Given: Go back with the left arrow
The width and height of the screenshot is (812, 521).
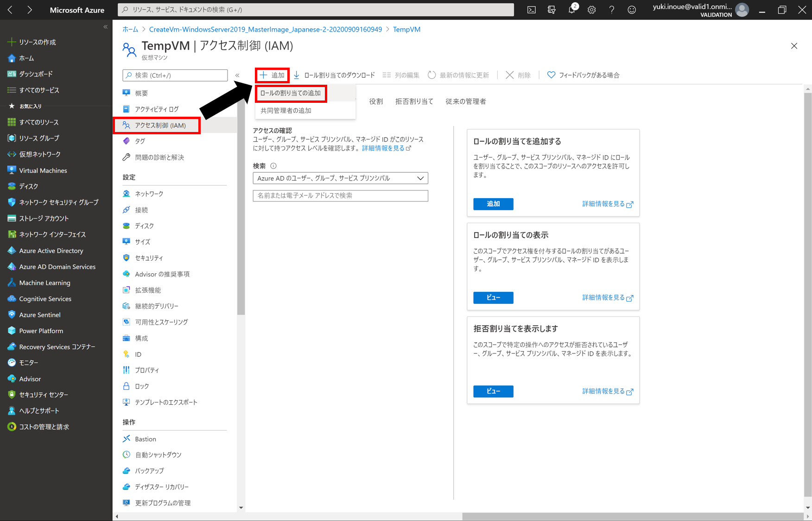Looking at the screenshot, I should pos(10,10).
